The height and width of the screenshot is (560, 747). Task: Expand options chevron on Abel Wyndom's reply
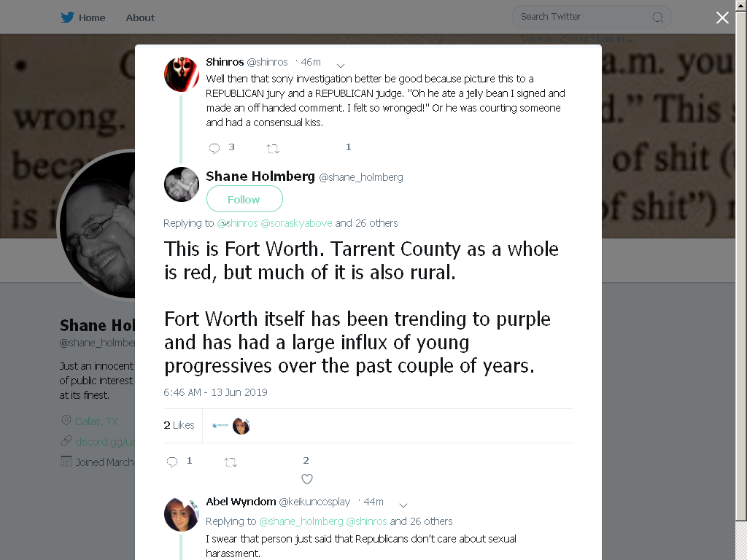tap(403, 505)
